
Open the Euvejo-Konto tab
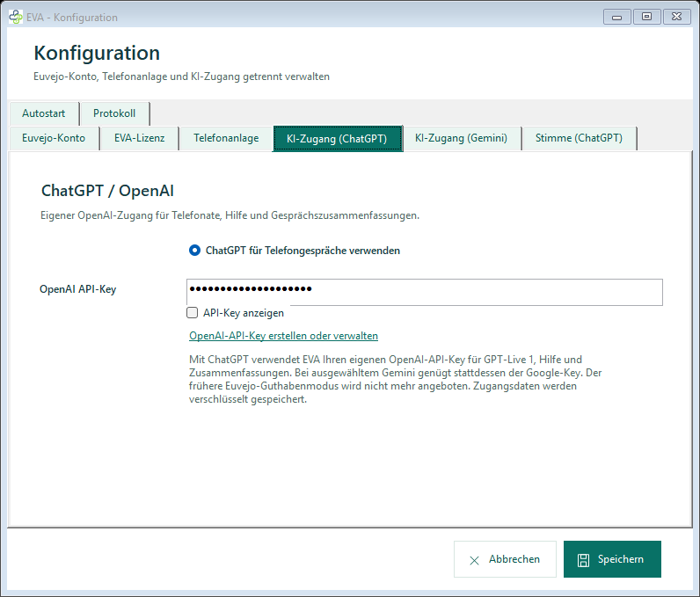(54, 138)
